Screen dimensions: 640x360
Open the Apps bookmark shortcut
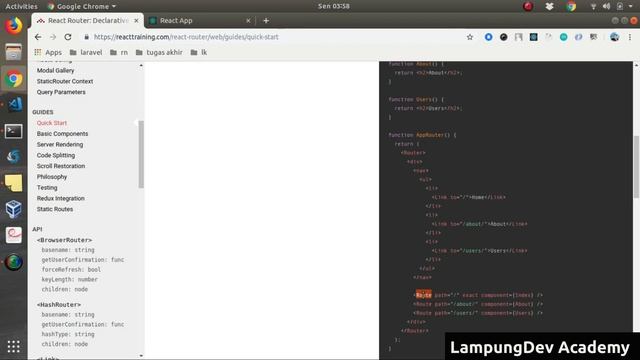pyautogui.click(x=48, y=52)
